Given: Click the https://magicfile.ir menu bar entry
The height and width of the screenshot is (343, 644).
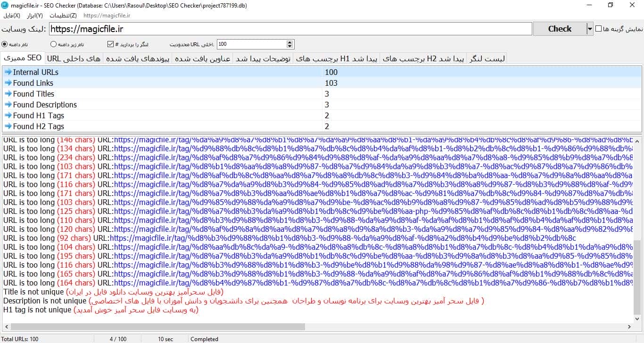Looking at the screenshot, I should point(107,16).
